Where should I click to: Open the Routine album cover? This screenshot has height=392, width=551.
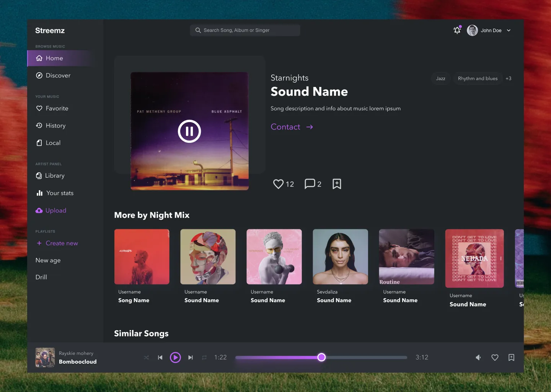407,257
